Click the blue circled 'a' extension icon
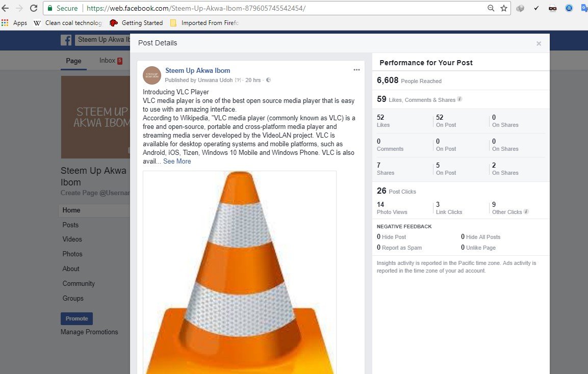This screenshot has width=588, height=374. (x=569, y=8)
